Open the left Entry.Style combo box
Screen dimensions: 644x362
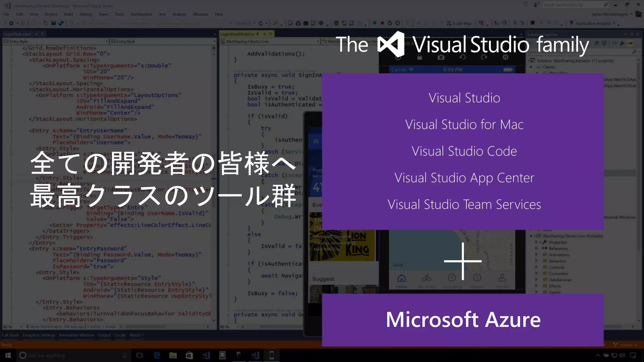56,41
